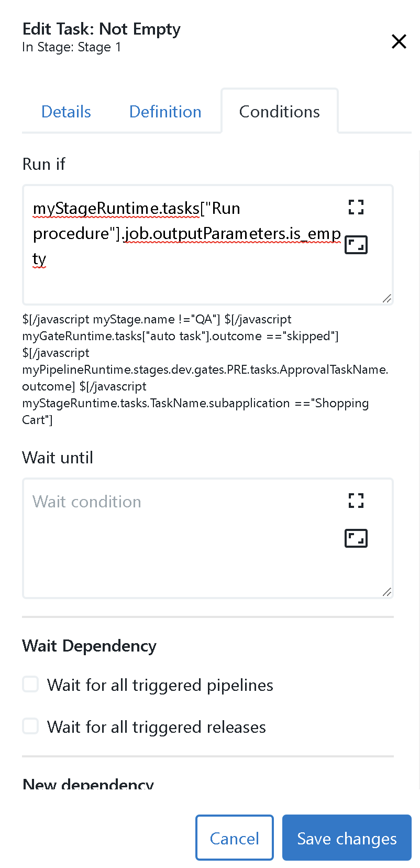420x868 pixels.
Task: Click the Wait for all triggered releases label
Action: point(156,727)
